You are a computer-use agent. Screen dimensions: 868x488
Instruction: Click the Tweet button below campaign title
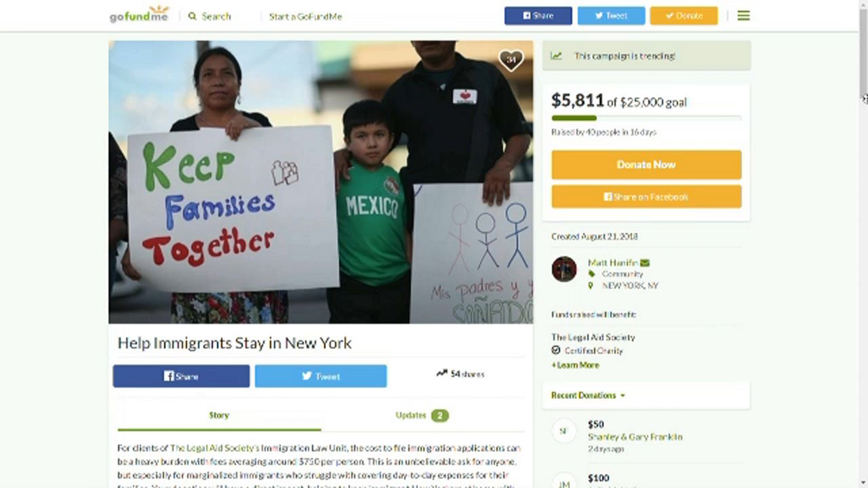click(x=321, y=376)
